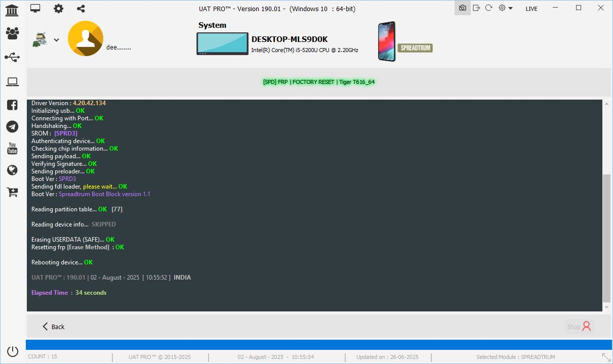Click the share icon in top toolbar
Screen dimensions: 613x364
(x=81, y=8)
